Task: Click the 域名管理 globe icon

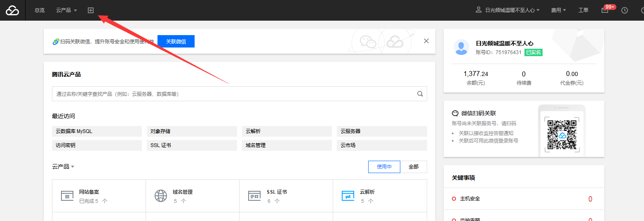Action: click(161, 196)
